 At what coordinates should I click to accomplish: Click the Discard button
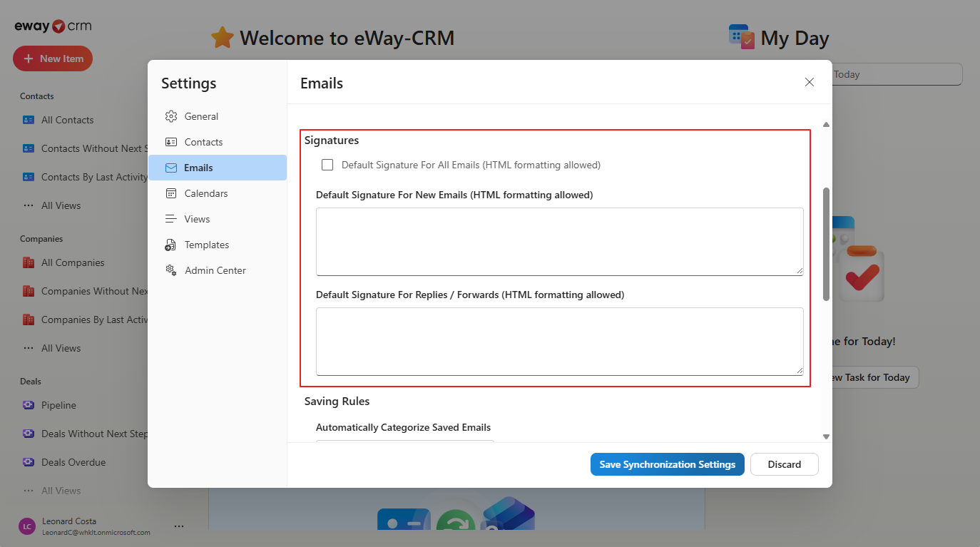tap(785, 464)
